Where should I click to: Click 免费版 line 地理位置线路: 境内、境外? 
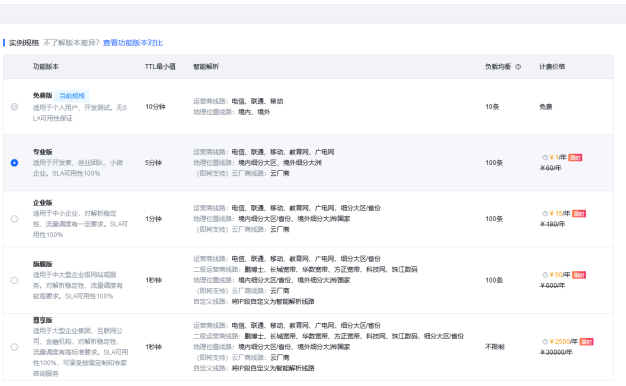coord(232,112)
